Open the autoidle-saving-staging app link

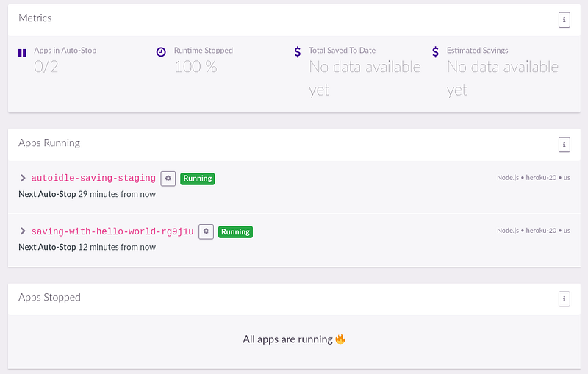tap(93, 178)
